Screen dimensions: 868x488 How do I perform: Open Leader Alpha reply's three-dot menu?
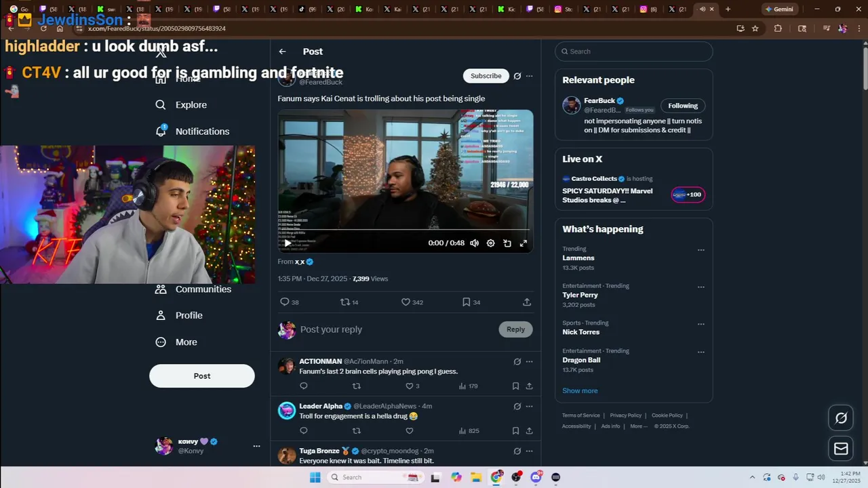(530, 407)
